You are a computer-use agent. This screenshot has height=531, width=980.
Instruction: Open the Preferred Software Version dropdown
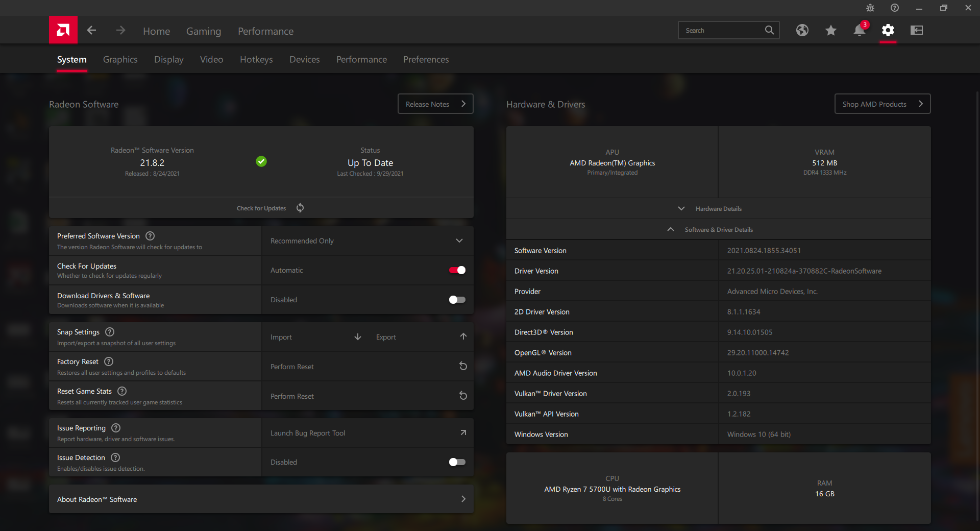point(367,241)
